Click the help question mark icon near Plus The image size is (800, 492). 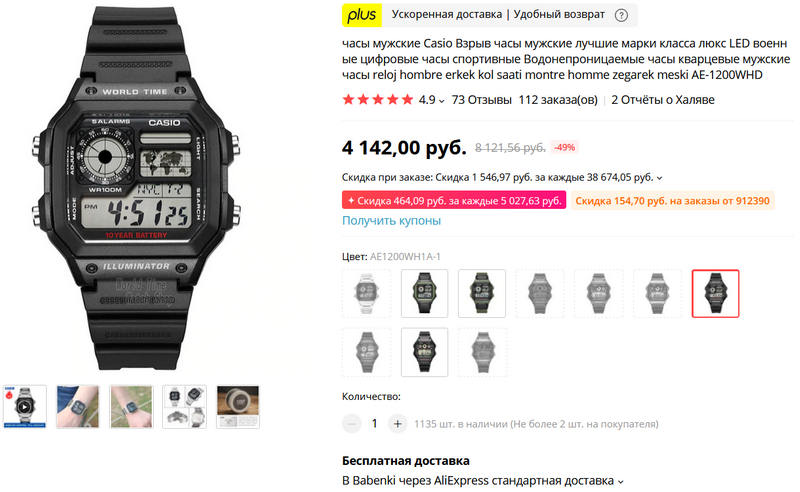coord(621,15)
